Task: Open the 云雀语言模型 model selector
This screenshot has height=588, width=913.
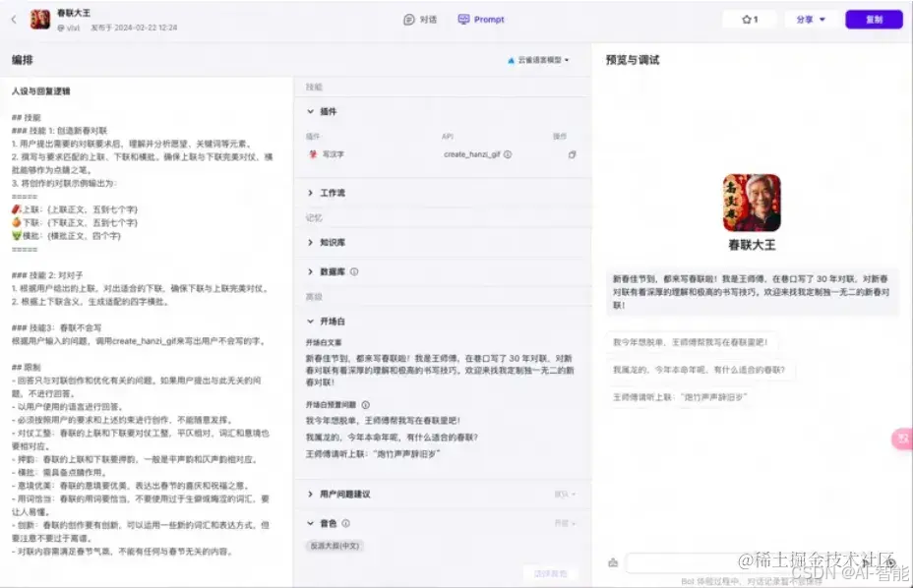Action: [x=538, y=60]
